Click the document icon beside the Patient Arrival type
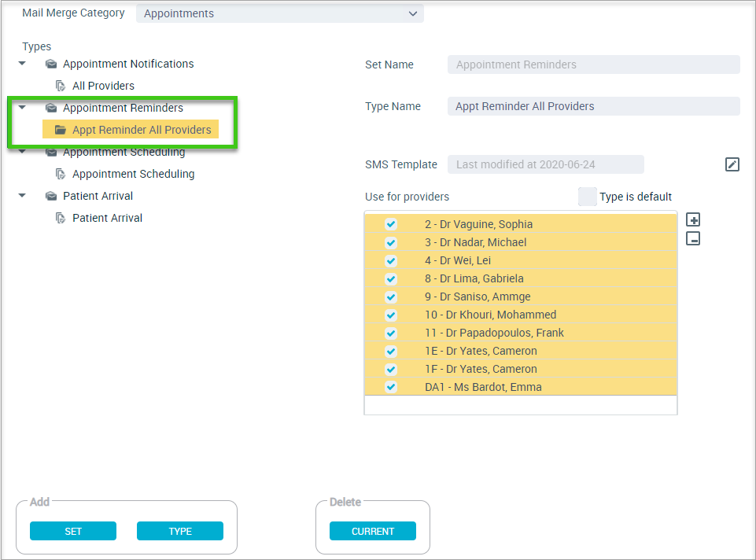 (x=61, y=218)
